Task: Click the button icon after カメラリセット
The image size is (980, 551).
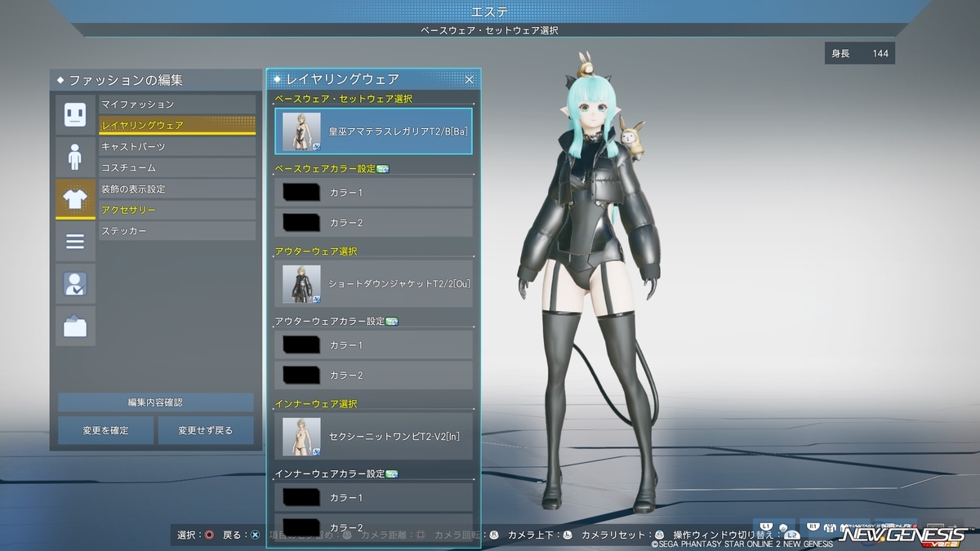Action: 659,535
